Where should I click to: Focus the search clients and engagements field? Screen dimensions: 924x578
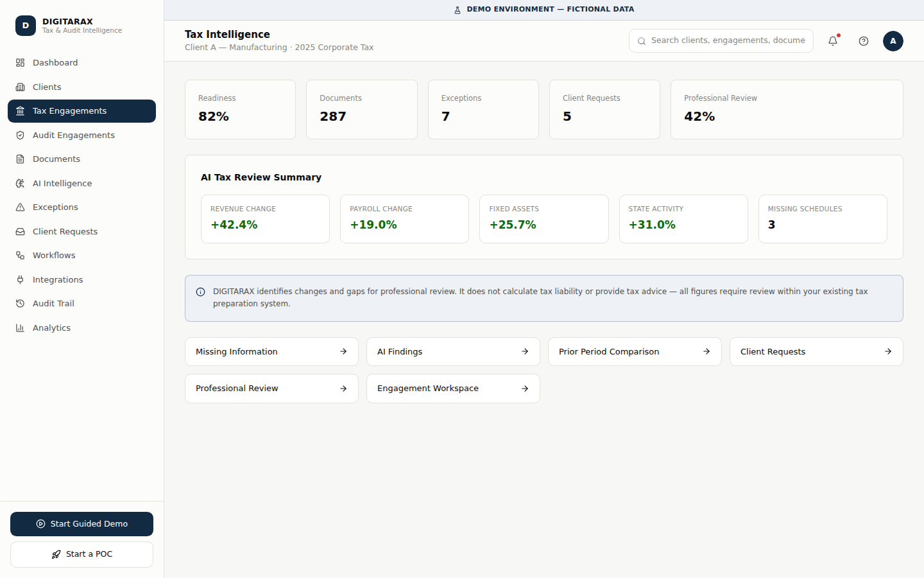tap(721, 40)
